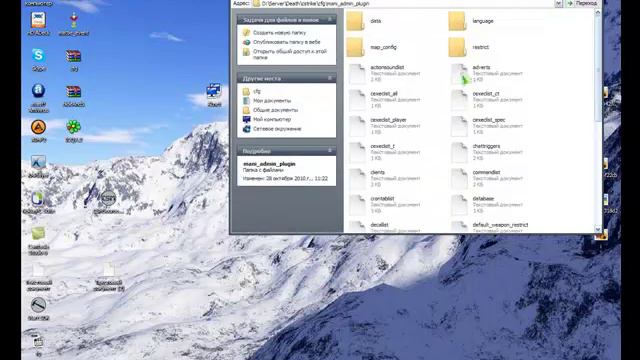Select the cexeclist_ct file
Image resolution: width=640 pixels, height=360 pixels.
point(487,100)
